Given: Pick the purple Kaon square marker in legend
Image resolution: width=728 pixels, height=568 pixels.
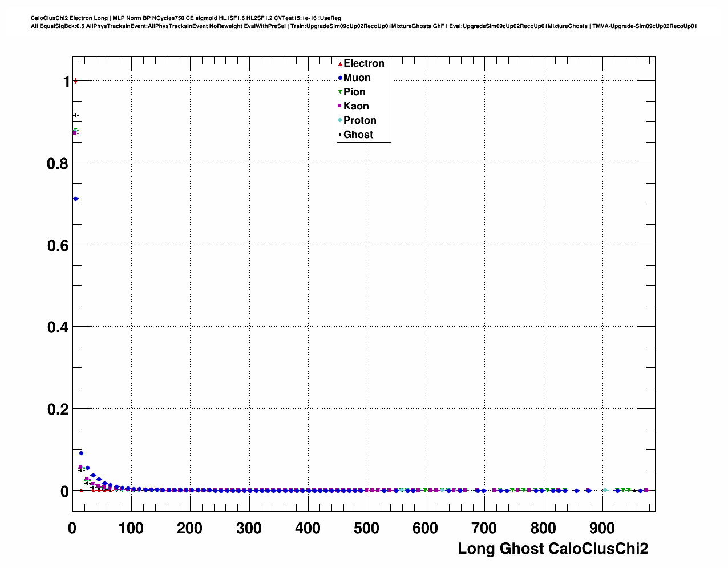Looking at the screenshot, I should tap(340, 106).
